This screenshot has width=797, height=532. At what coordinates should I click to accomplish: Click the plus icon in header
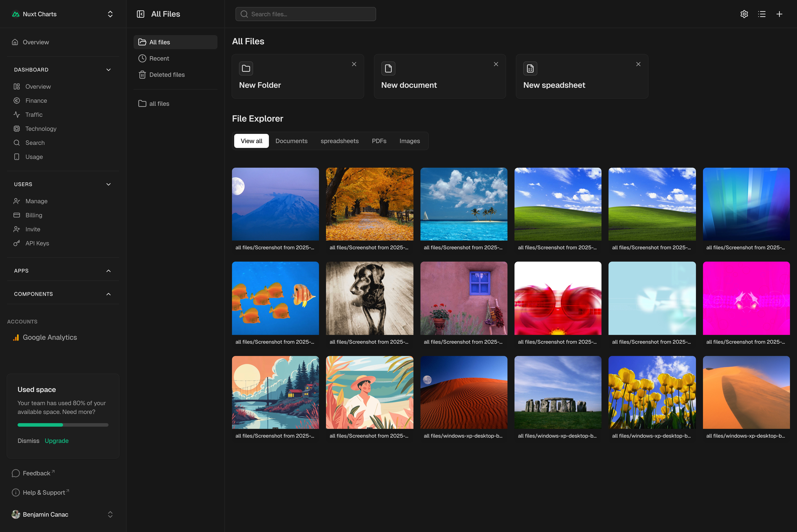coord(779,14)
